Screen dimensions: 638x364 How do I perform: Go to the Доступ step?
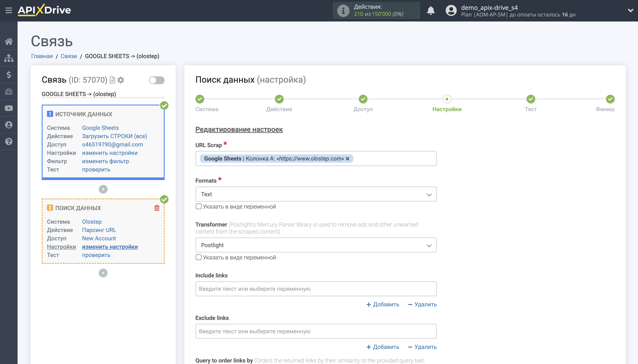coord(363,99)
